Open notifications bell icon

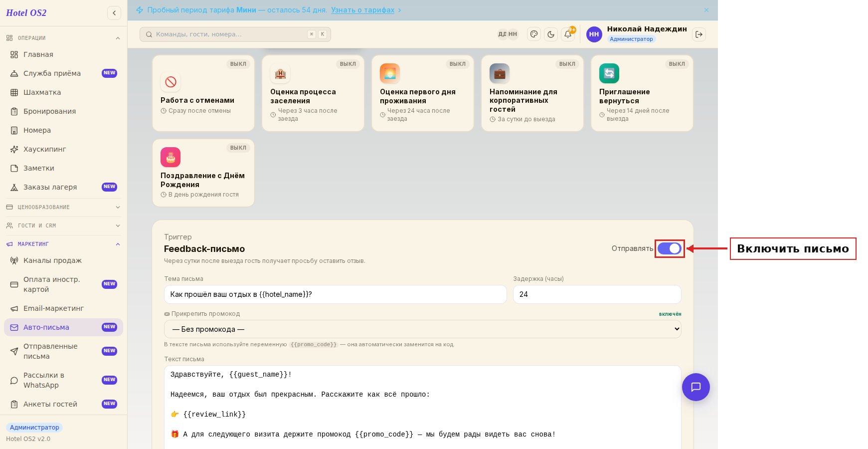[x=568, y=34]
